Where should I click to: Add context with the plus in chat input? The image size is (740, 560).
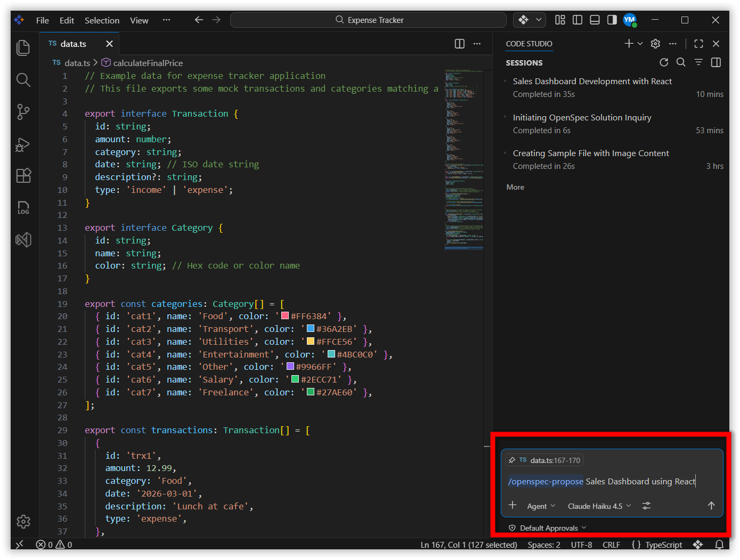[x=513, y=505]
